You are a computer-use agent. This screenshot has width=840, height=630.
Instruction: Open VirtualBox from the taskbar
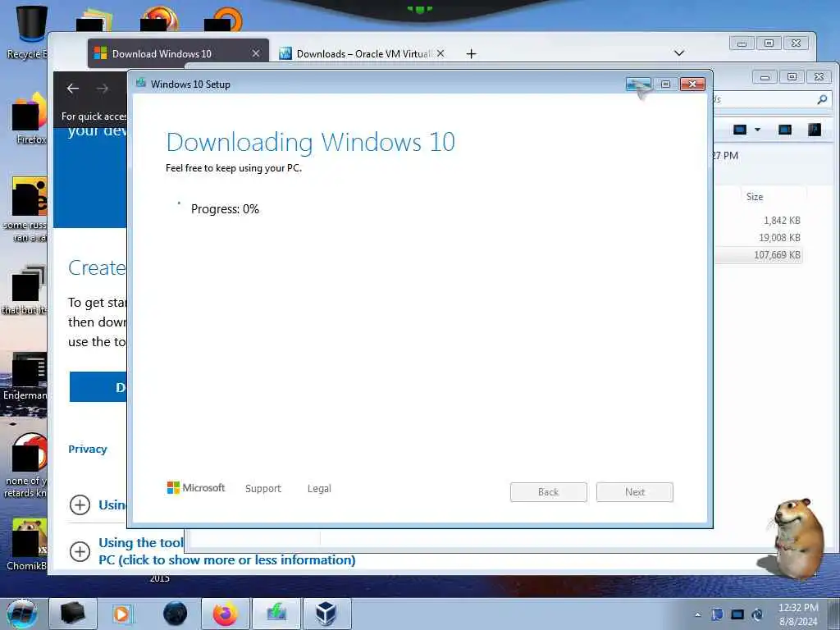tap(326, 614)
